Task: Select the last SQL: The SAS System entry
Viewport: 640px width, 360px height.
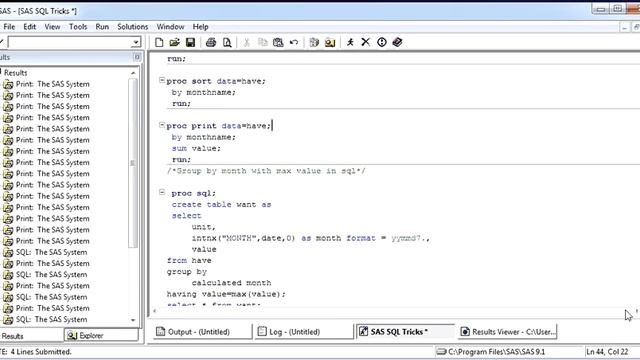Action: point(51,320)
